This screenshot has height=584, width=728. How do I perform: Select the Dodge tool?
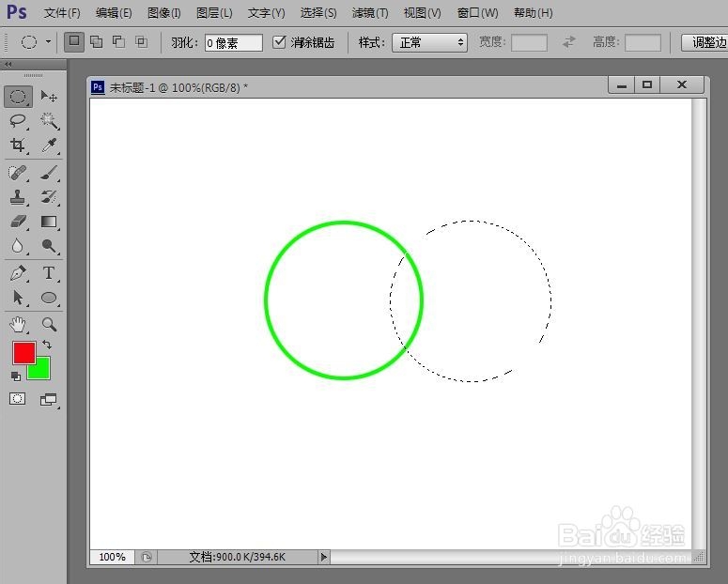[x=49, y=246]
